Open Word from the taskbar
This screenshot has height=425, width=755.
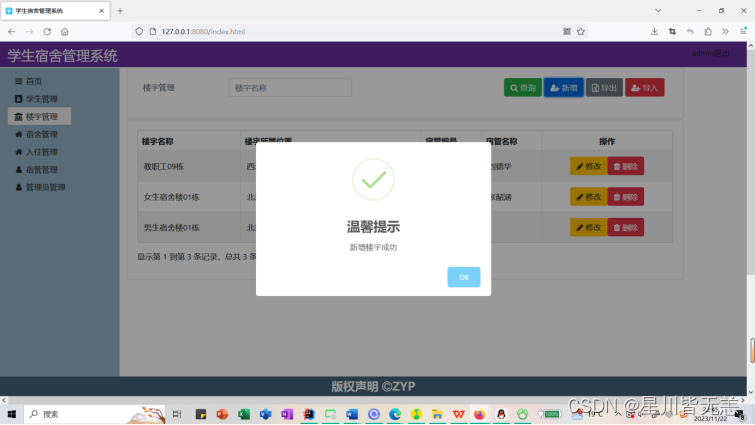click(x=351, y=414)
